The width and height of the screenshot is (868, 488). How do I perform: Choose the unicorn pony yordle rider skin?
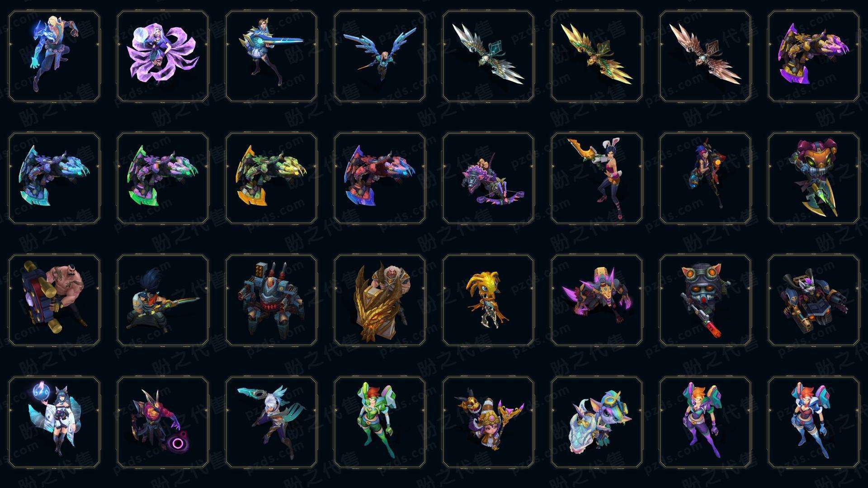click(597, 422)
